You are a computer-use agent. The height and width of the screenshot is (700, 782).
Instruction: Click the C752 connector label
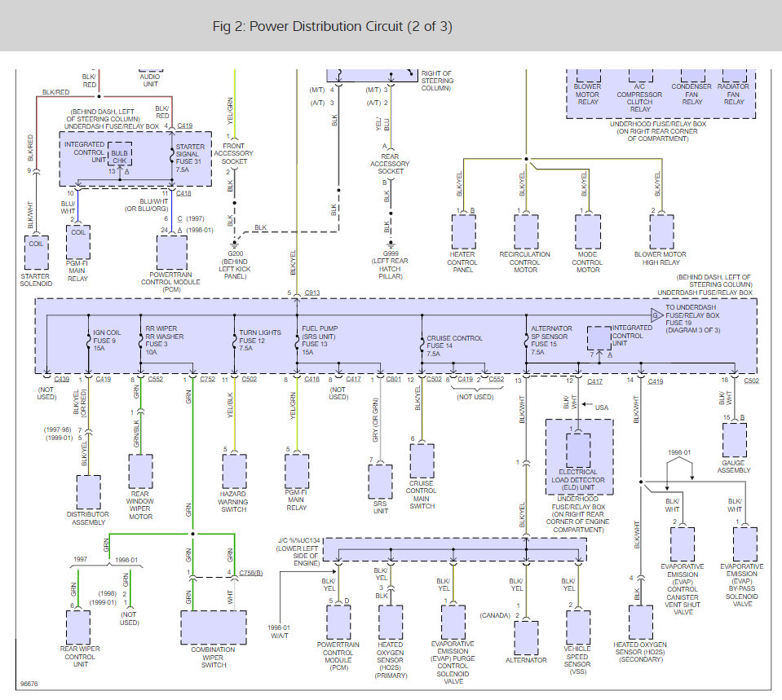point(207,380)
